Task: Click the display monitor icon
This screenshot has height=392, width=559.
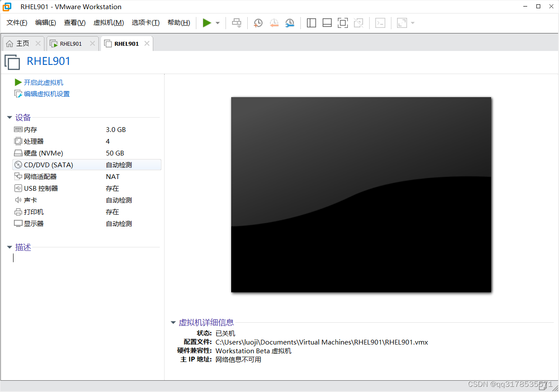Action: pyautogui.click(x=18, y=223)
